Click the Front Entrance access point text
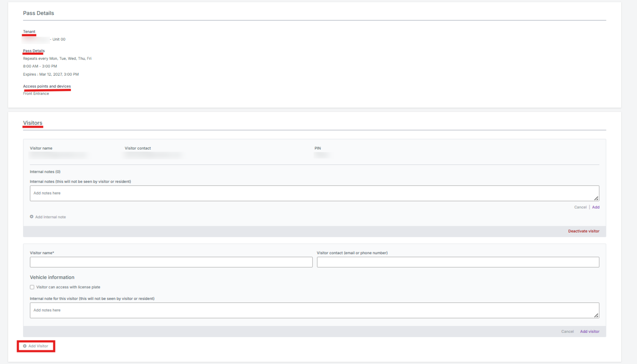This screenshot has height=364, width=637. [x=36, y=94]
